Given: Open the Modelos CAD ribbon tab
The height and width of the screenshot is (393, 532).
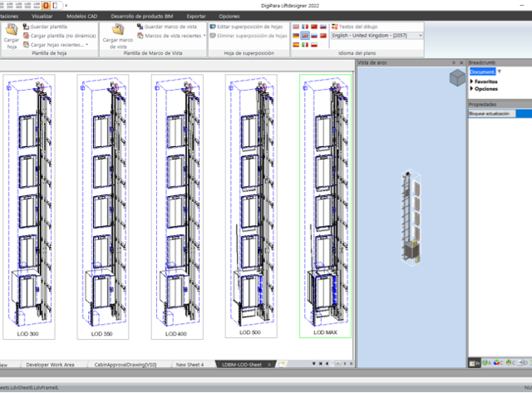Looking at the screenshot, I should coord(81,17).
